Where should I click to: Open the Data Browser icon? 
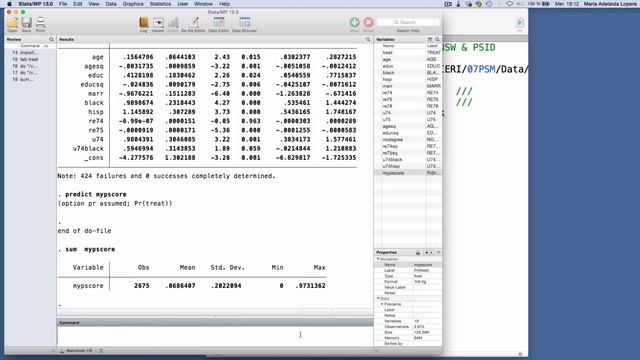click(x=244, y=23)
